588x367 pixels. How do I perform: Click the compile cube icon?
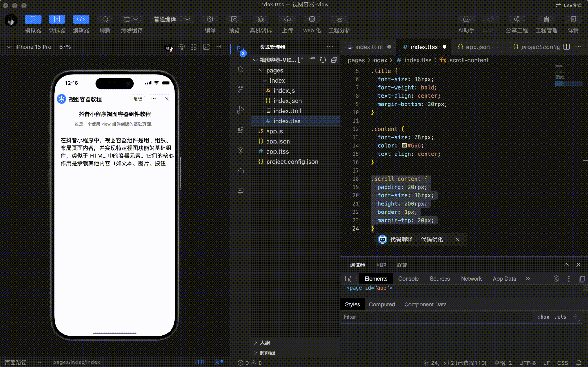[210, 19]
